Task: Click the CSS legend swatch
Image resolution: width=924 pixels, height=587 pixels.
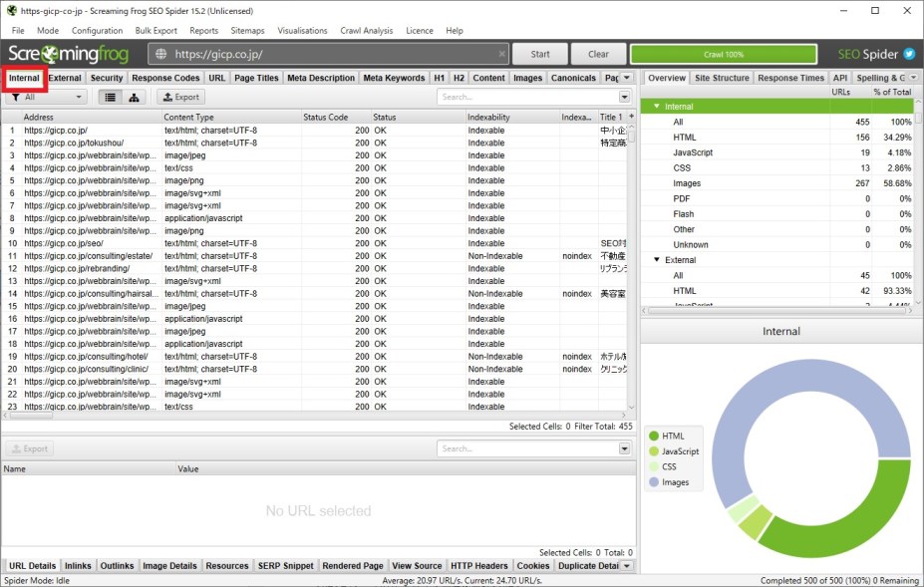Action: [x=654, y=466]
